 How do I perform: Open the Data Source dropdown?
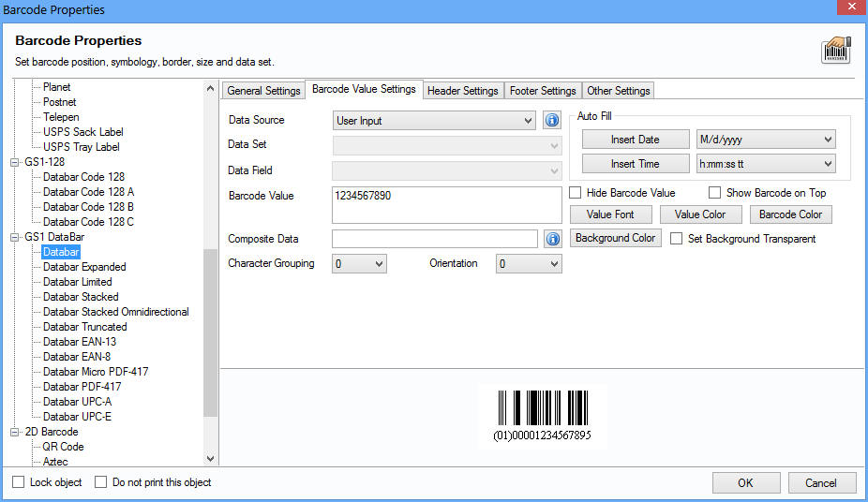click(x=434, y=121)
